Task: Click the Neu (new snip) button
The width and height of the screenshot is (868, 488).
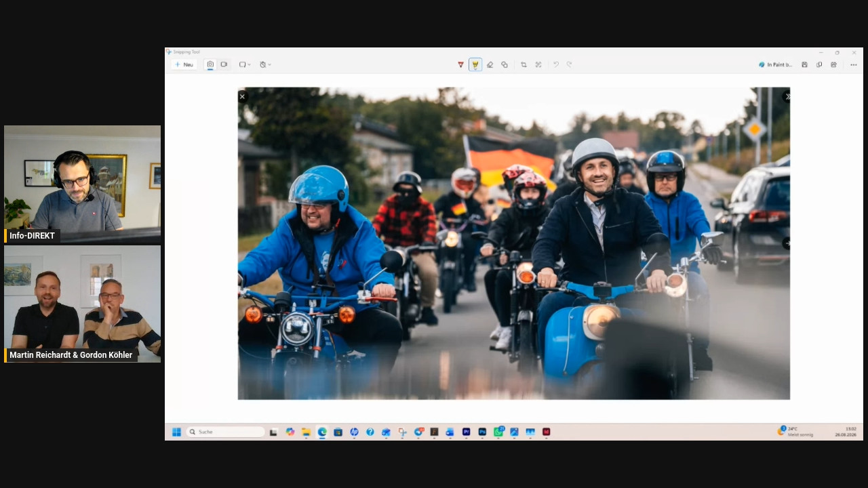Action: 184,64
